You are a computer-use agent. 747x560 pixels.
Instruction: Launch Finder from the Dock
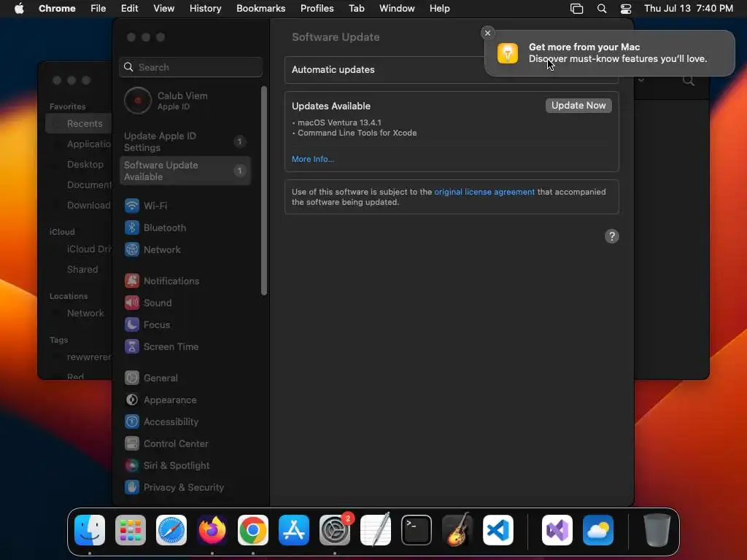point(90,530)
